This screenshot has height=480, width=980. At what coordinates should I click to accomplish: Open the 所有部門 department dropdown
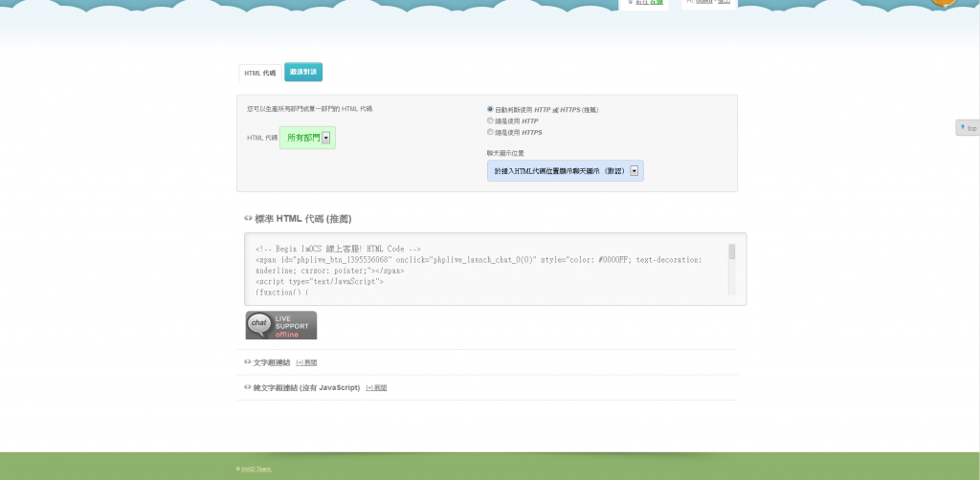tap(307, 138)
